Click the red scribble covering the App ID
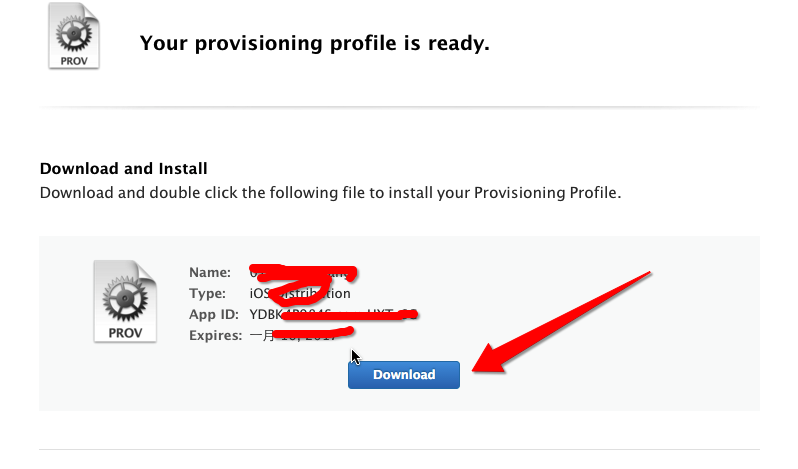This screenshot has height=469, width=798. 350,317
